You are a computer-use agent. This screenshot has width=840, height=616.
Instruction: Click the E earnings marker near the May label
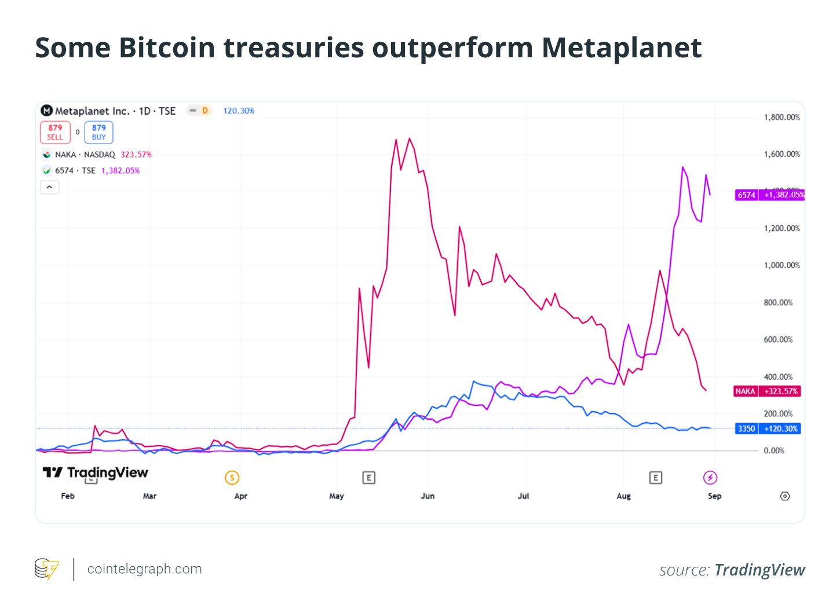pos(369,478)
